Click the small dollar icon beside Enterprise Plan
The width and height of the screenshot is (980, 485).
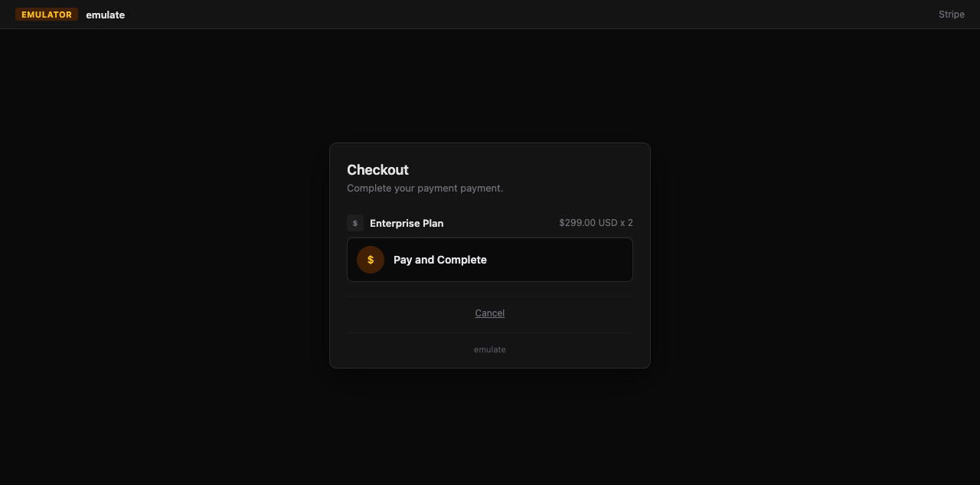pos(354,223)
